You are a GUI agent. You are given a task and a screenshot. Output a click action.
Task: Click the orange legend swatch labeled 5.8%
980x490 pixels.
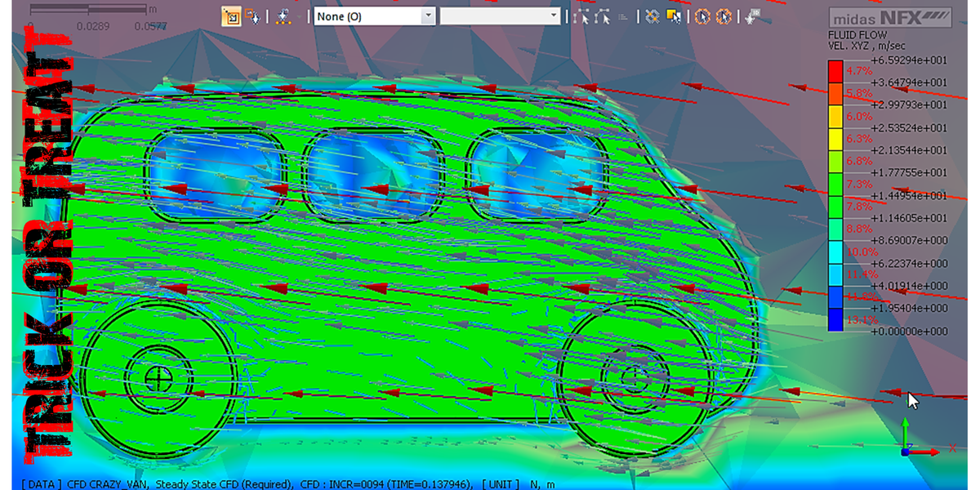click(835, 94)
